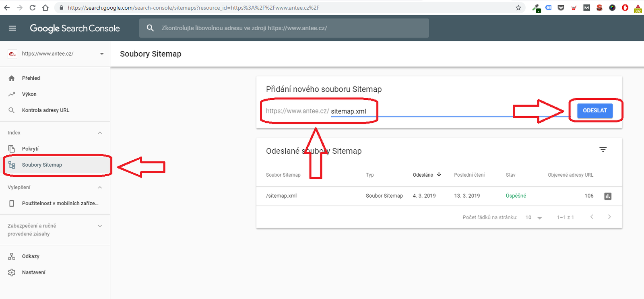The width and height of the screenshot is (644, 299).
Task: Open rows per page dropdown
Action: (534, 218)
